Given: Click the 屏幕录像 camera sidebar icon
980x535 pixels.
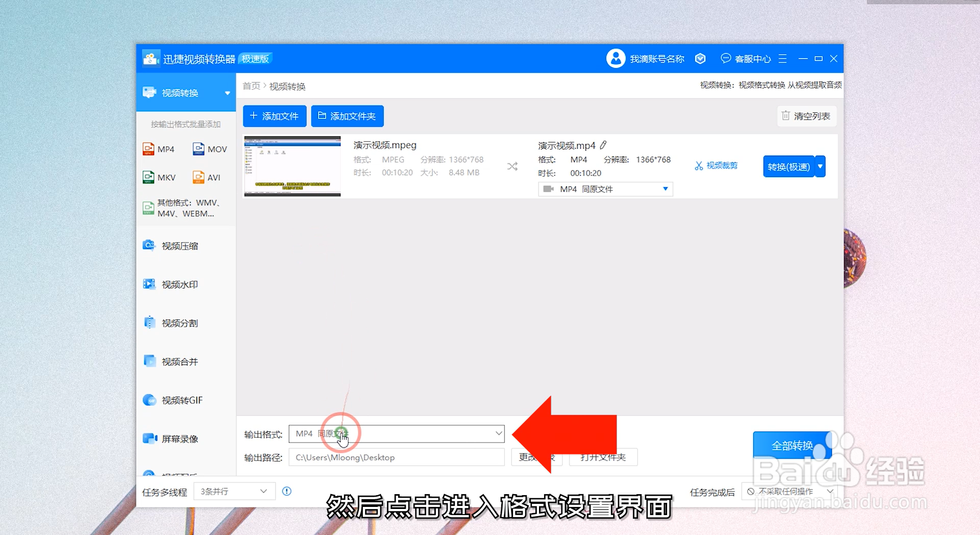Looking at the screenshot, I should (x=150, y=438).
